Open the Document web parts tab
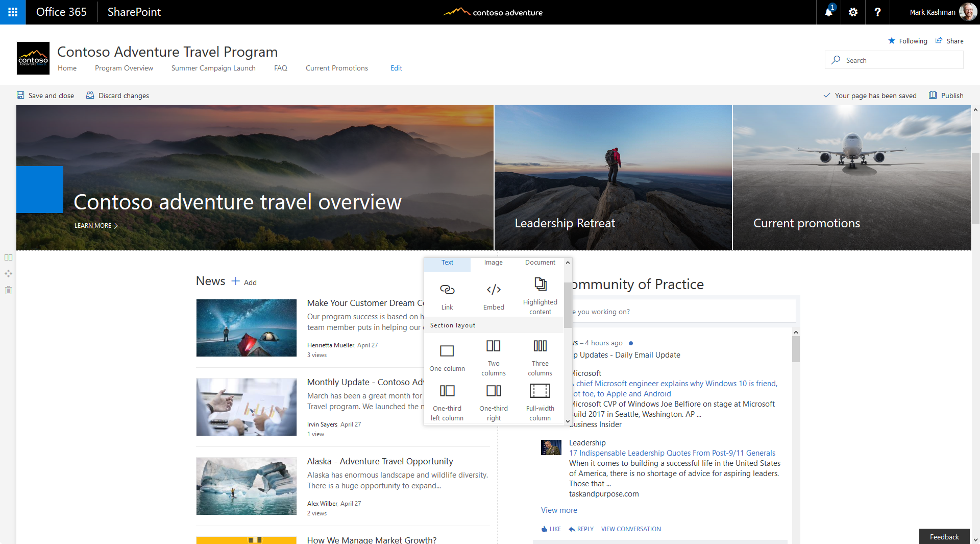980x544 pixels. pyautogui.click(x=539, y=262)
